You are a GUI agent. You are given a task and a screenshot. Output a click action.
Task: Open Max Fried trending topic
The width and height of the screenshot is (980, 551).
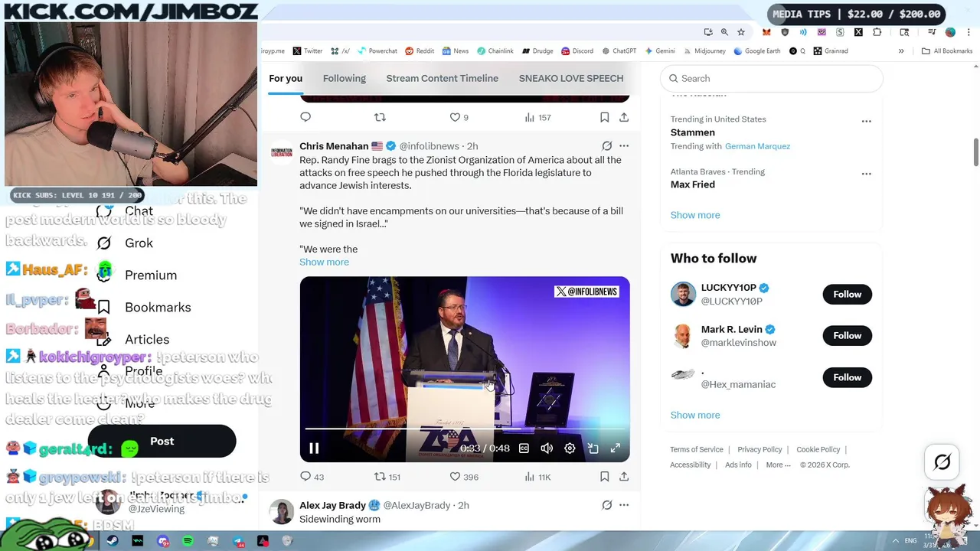693,184
